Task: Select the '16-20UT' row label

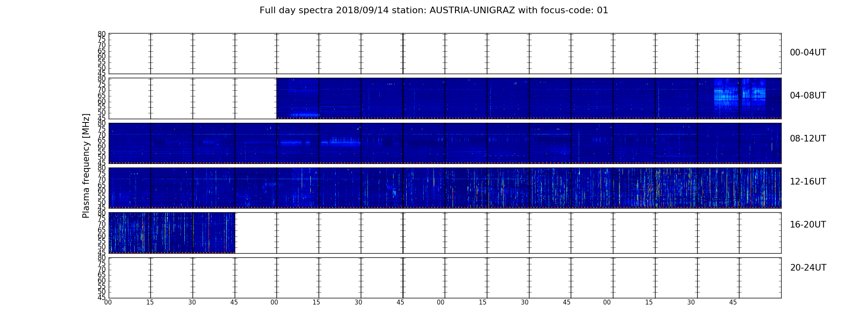Action: (808, 225)
